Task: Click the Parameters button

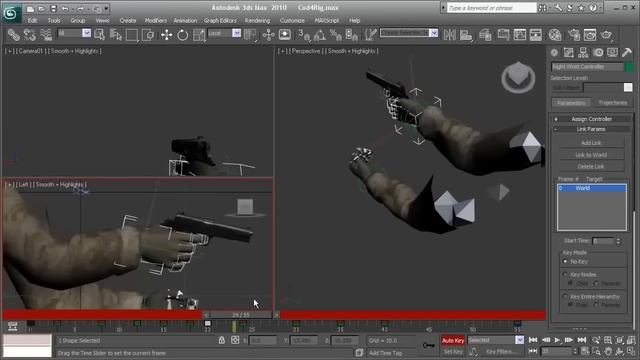Action: 571,103
